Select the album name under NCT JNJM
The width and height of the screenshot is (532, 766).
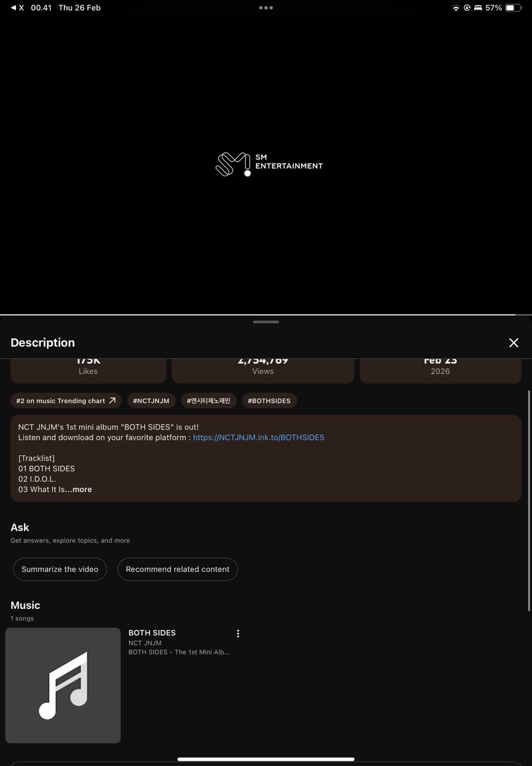pyautogui.click(x=179, y=652)
